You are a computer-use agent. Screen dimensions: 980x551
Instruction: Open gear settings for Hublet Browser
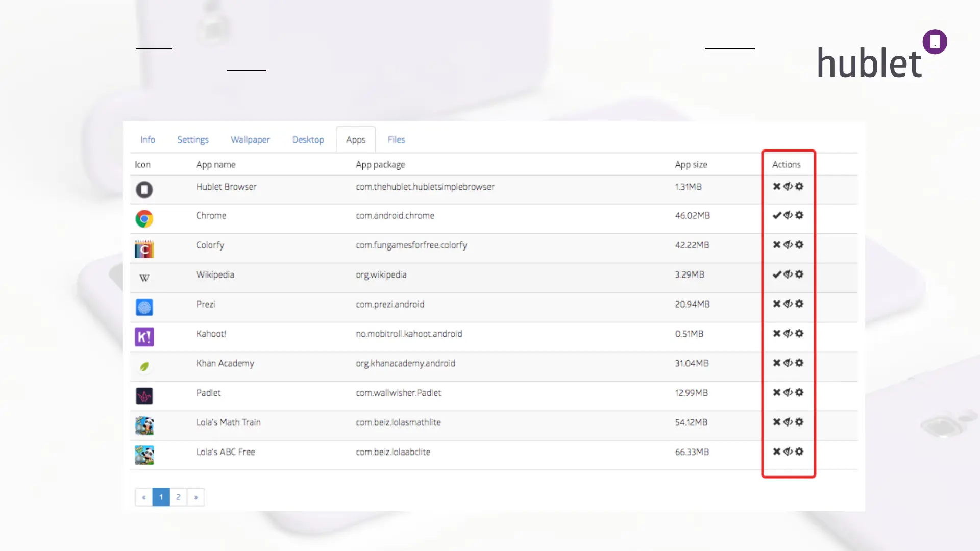(799, 187)
